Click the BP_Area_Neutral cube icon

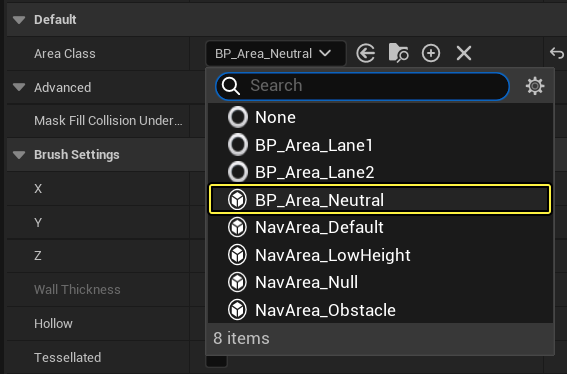pos(238,200)
